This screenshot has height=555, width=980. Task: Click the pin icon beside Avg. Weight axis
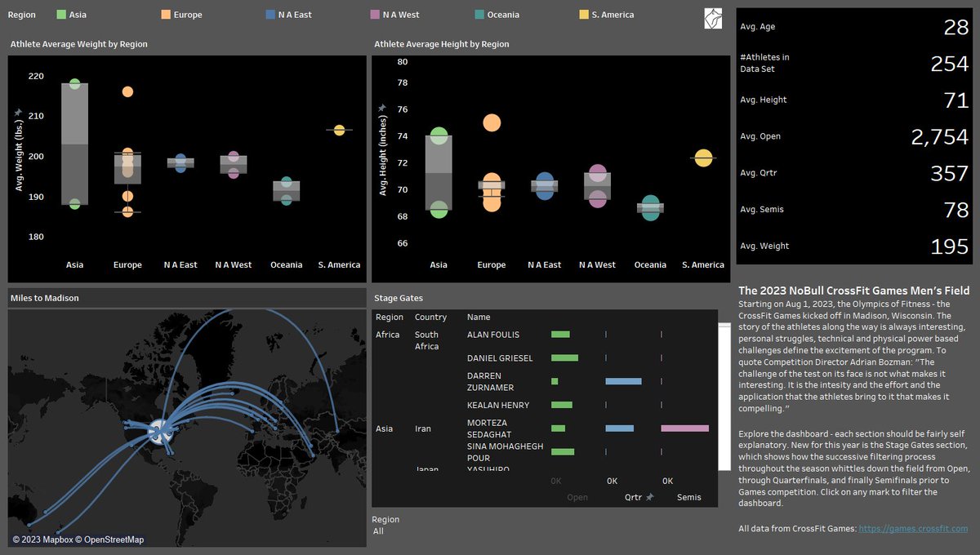[18, 113]
